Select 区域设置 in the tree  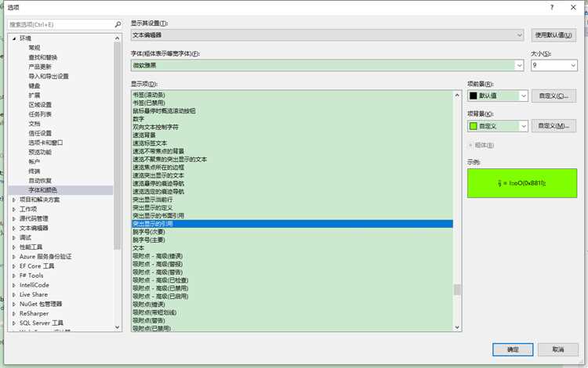(x=40, y=105)
